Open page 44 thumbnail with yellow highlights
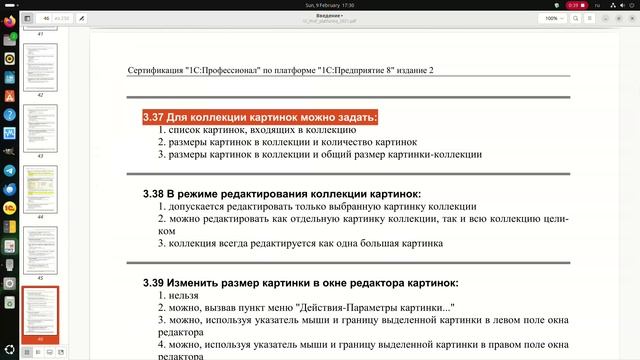 pyautogui.click(x=40, y=189)
